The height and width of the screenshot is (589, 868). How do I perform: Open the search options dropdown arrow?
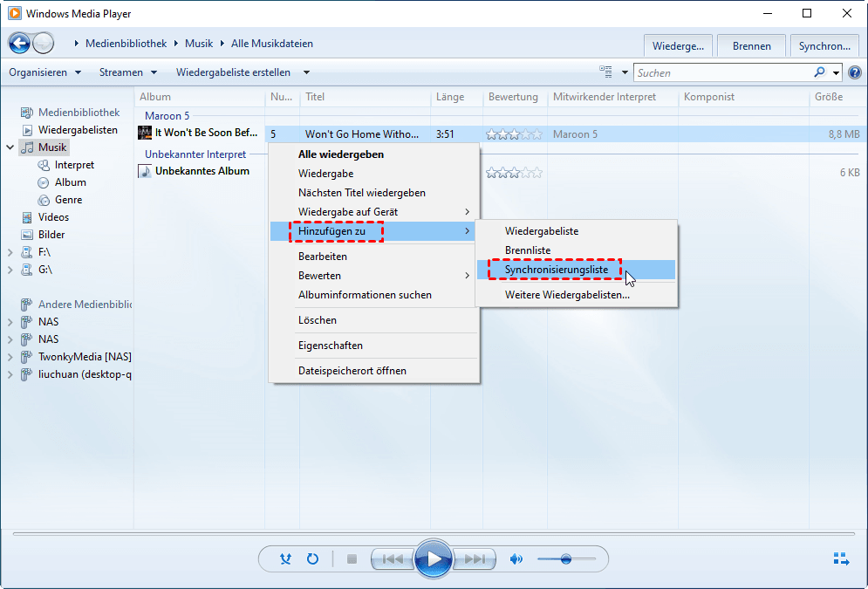(x=836, y=72)
